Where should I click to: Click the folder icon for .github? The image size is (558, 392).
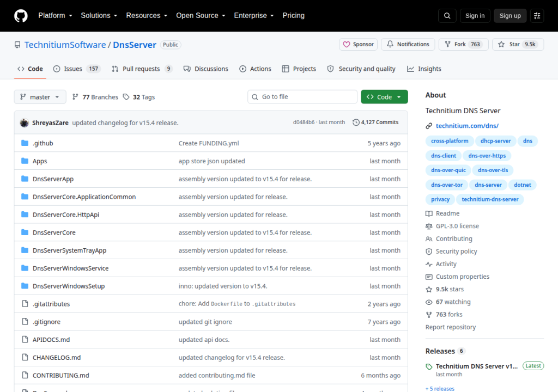tap(25, 143)
